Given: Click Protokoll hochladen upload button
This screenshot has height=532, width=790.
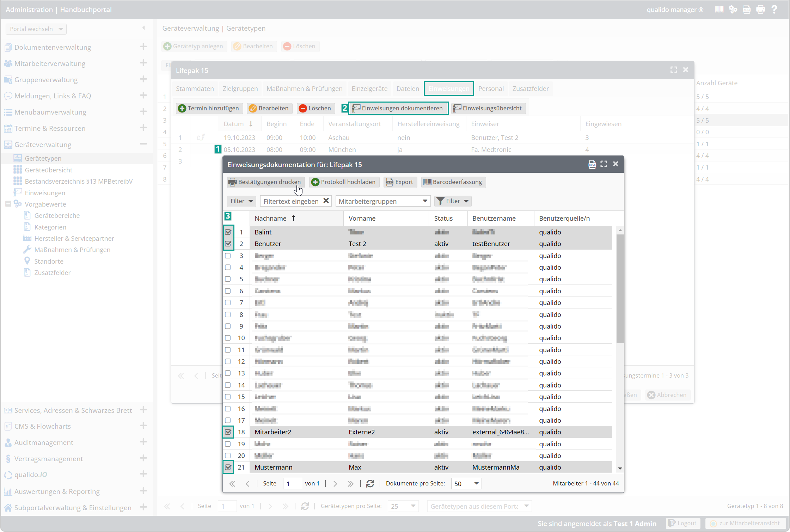Looking at the screenshot, I should (x=343, y=182).
